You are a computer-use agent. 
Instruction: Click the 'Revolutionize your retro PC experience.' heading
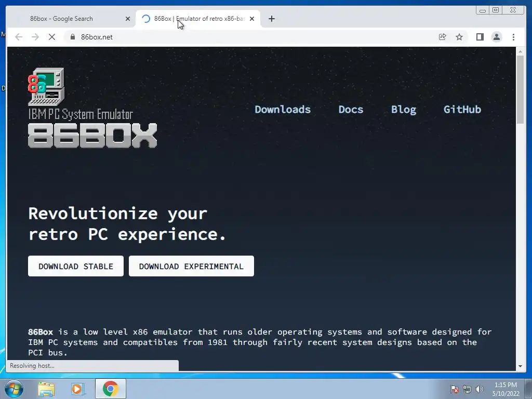point(127,224)
